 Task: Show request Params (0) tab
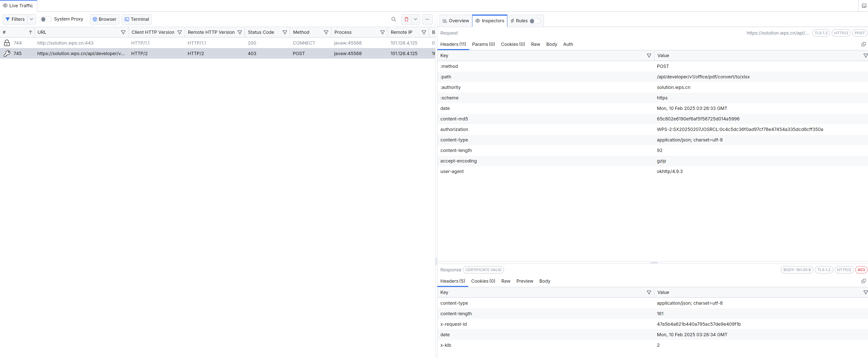483,44
